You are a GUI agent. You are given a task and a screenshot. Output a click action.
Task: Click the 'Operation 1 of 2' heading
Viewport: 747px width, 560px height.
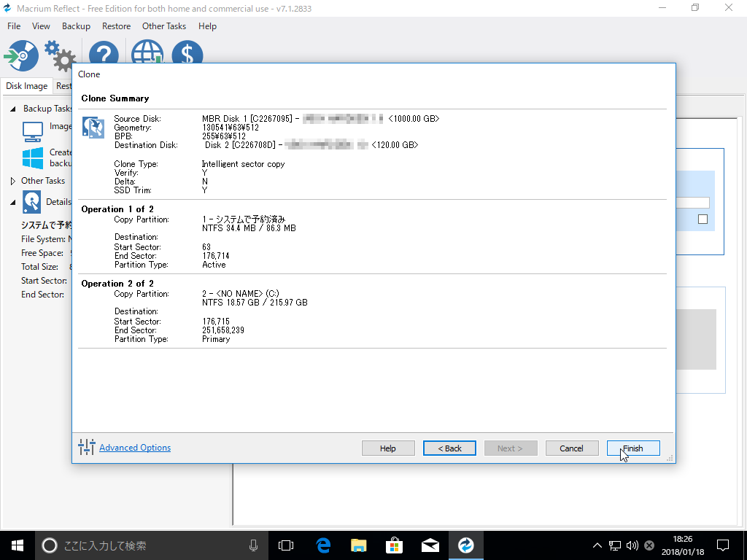click(x=117, y=209)
